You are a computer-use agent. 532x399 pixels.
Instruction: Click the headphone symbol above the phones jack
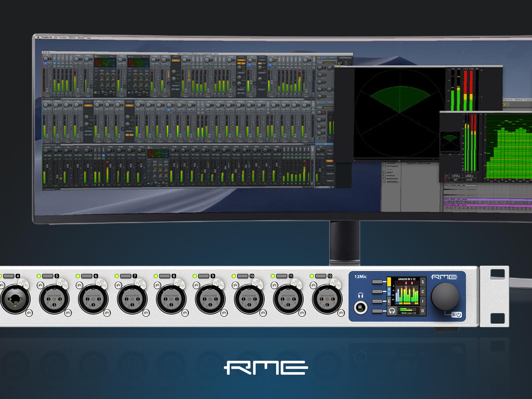360,295
